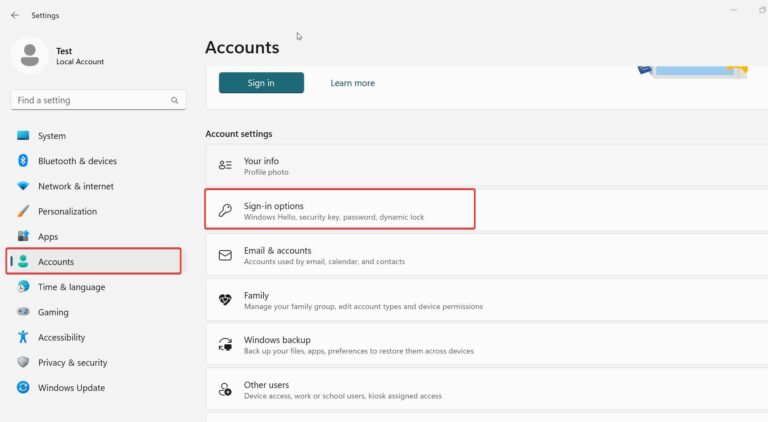
Task: Go to Gaming settings
Action: point(53,312)
